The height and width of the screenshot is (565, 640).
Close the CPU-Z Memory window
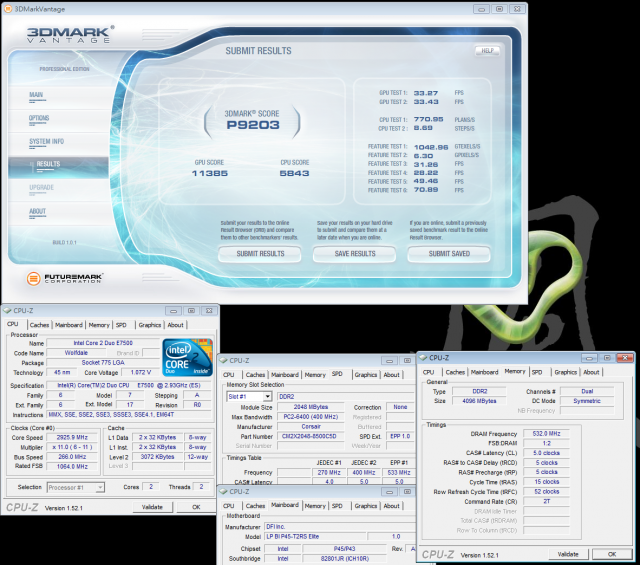click(x=624, y=358)
